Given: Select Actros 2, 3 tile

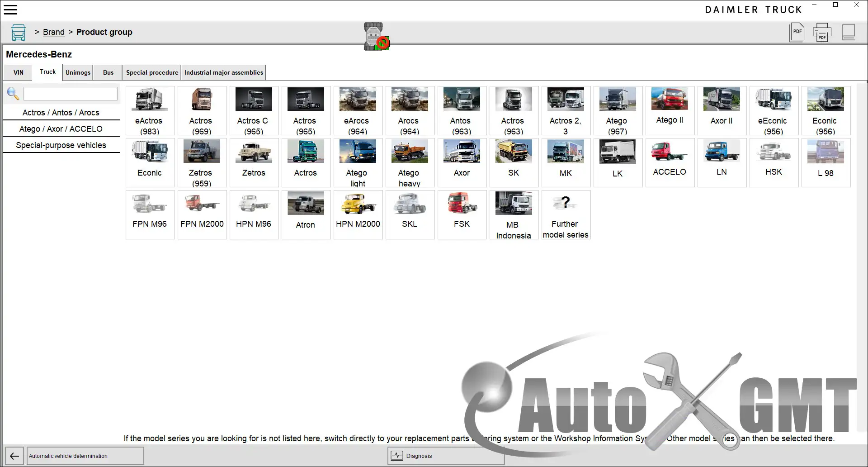Looking at the screenshot, I should coord(566,111).
